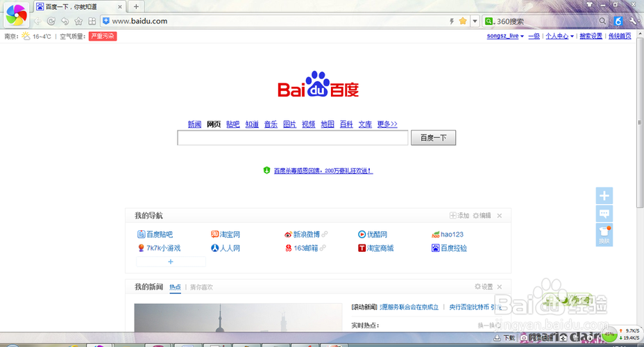Viewport: 644px width, 347px height.
Task: Open the grid apps icon in toolbar
Action: 92,22
